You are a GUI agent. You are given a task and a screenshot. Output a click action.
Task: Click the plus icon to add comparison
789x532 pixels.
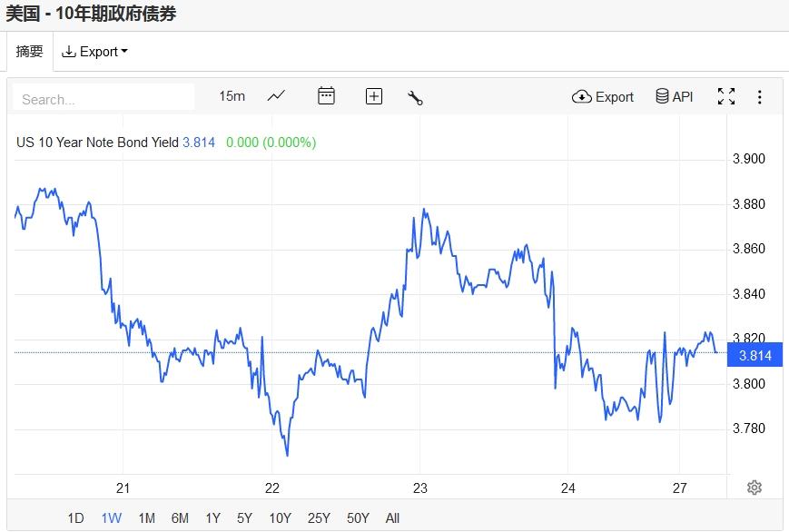tap(374, 96)
